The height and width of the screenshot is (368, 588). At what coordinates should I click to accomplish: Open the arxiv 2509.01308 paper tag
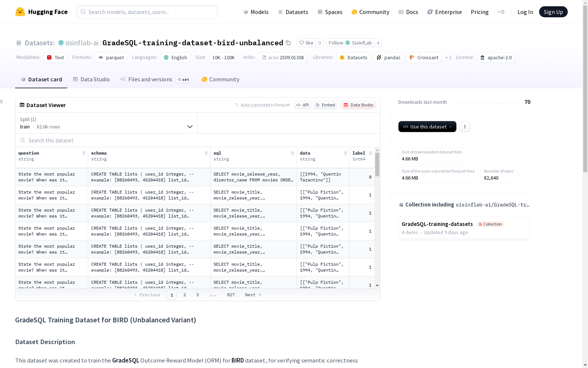tap(283, 57)
